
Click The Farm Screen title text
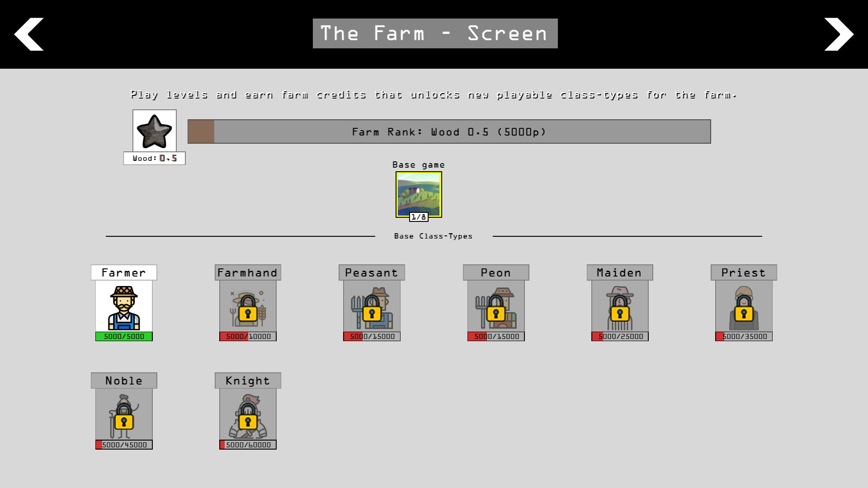434,34
